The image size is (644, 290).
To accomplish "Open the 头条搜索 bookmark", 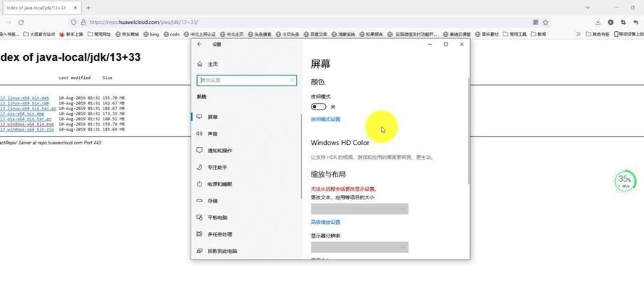I will coord(259,34).
